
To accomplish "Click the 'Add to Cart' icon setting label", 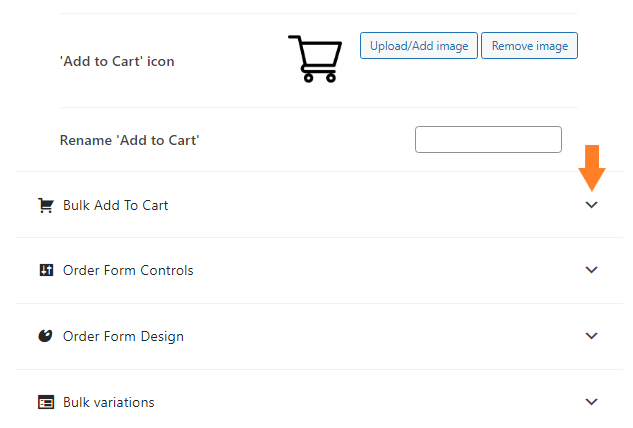I will 117,61.
